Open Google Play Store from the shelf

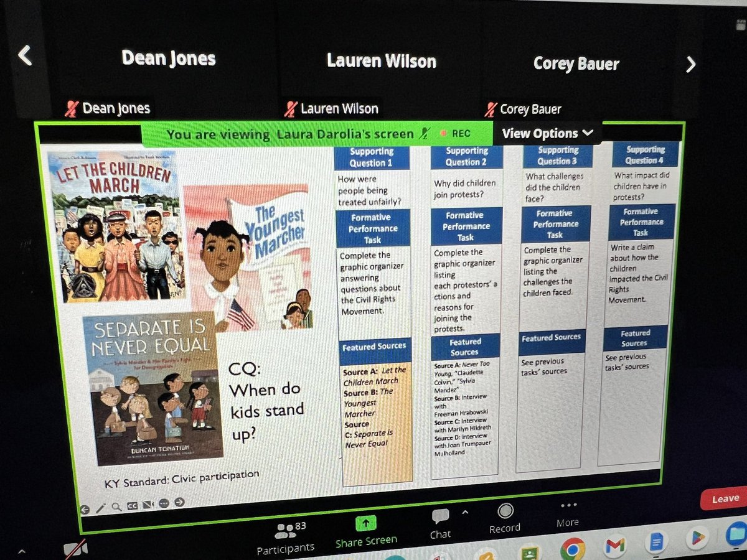tap(696, 538)
